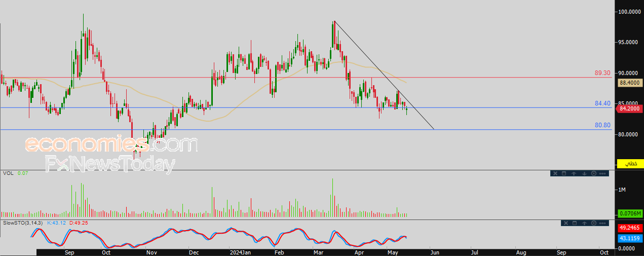Image resolution: width=644 pixels, height=256 pixels.
Task: Click the VOL value 0.07
Action: [x=23, y=173]
